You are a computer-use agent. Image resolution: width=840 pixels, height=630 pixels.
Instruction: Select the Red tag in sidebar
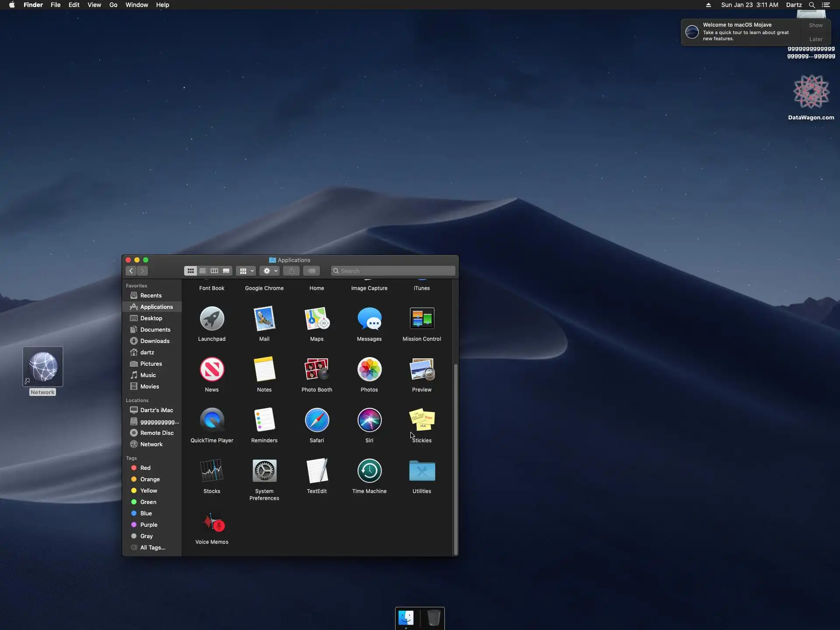(x=145, y=468)
